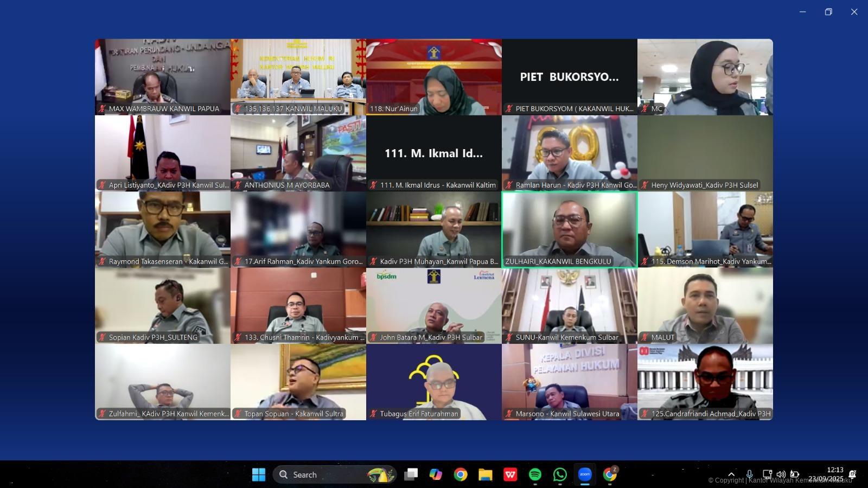The width and height of the screenshot is (868, 488).
Task: Restore down the Zoom window
Action: coord(828,12)
